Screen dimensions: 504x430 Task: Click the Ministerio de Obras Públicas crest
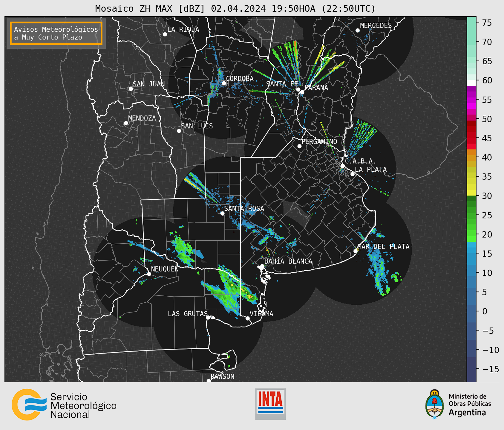click(x=435, y=404)
